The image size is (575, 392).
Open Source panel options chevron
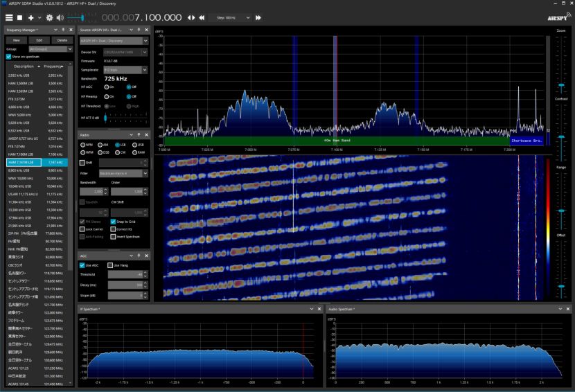(131, 30)
